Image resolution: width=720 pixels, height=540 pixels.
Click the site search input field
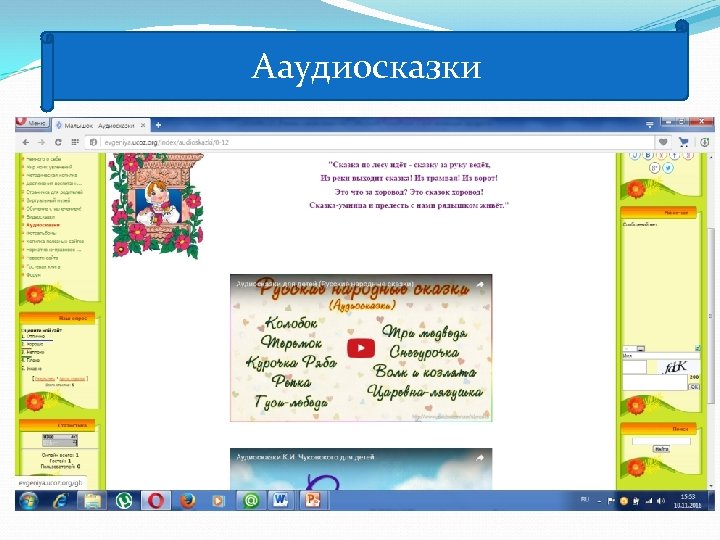[661, 441]
